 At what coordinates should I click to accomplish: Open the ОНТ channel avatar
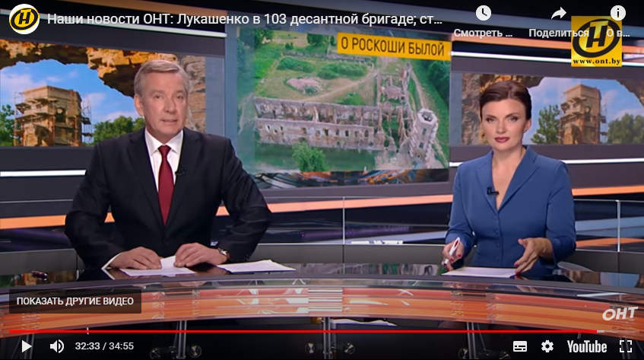tap(24, 19)
